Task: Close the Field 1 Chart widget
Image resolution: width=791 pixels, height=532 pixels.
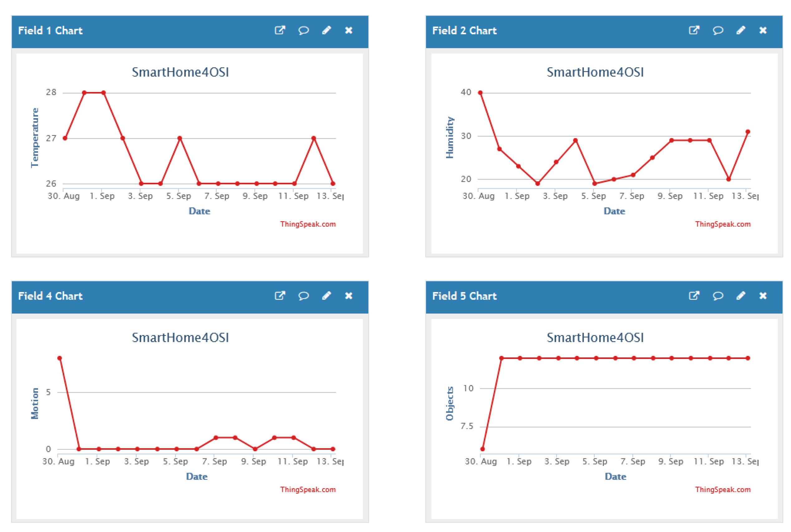Action: [348, 31]
